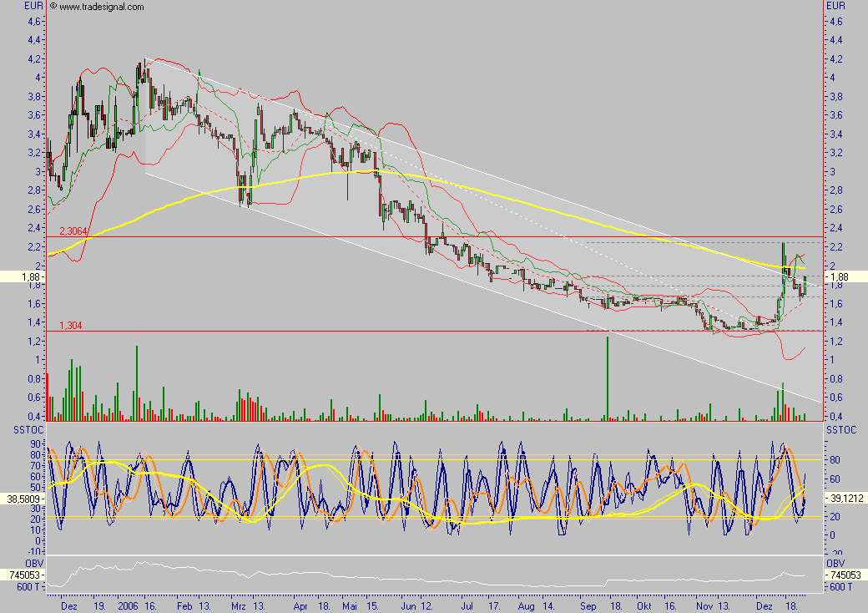The height and width of the screenshot is (613, 868).
Task: Click the 19. date label after first Dez
Action: (99, 605)
